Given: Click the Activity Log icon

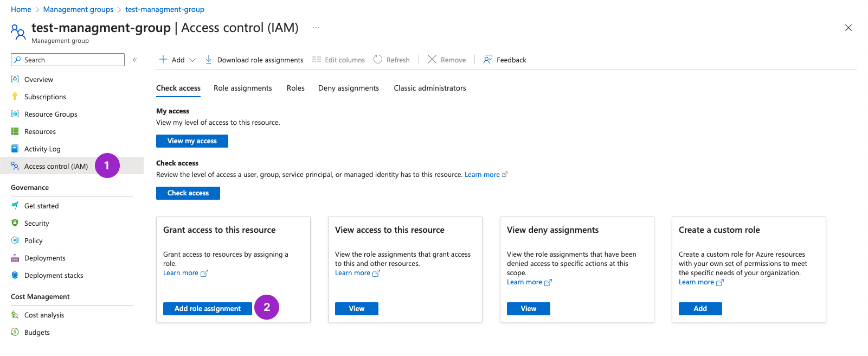Looking at the screenshot, I should point(15,149).
